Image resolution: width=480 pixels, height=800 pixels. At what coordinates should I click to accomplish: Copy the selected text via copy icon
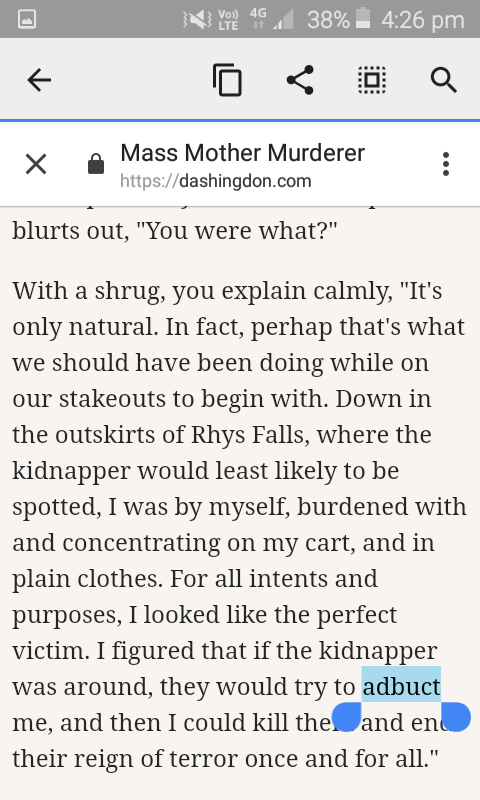point(228,80)
